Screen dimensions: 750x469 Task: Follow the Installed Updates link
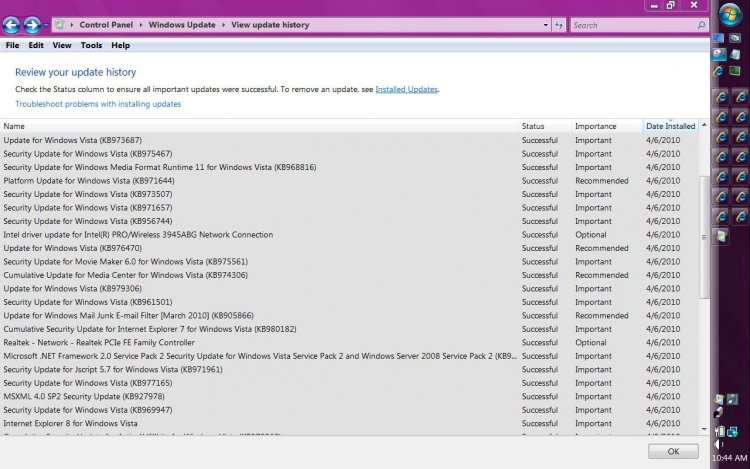406,89
